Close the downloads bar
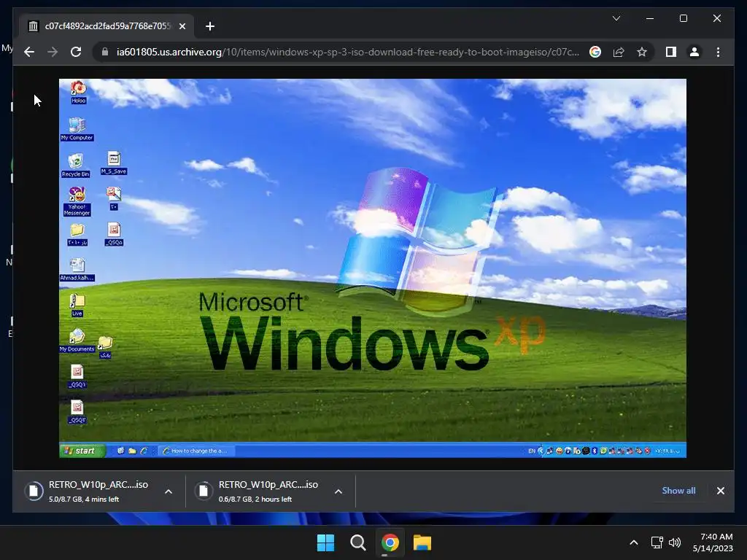The height and width of the screenshot is (560, 747). (720, 491)
